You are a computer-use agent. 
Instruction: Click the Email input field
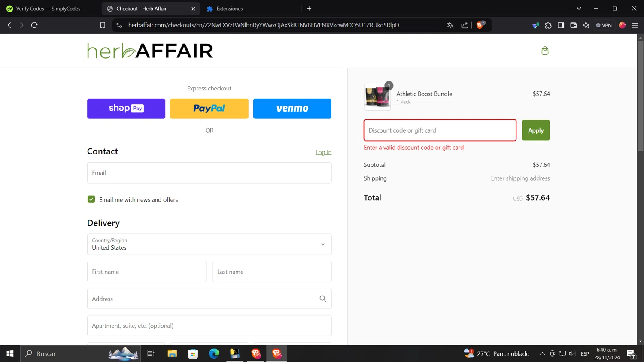point(210,173)
